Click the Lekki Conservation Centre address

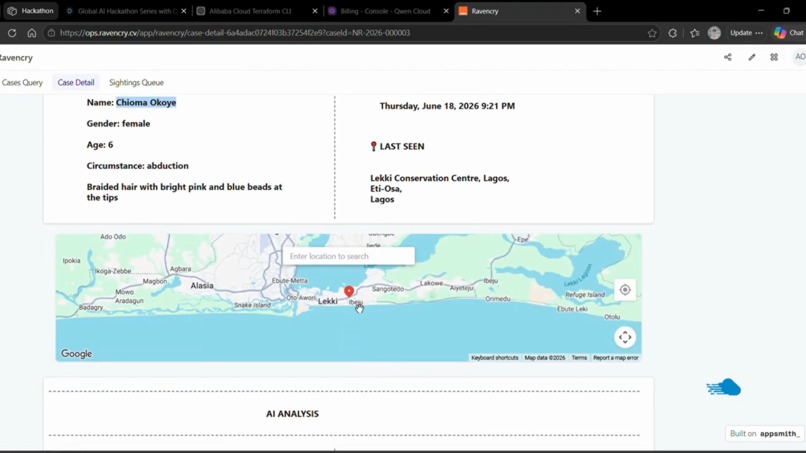(x=439, y=189)
